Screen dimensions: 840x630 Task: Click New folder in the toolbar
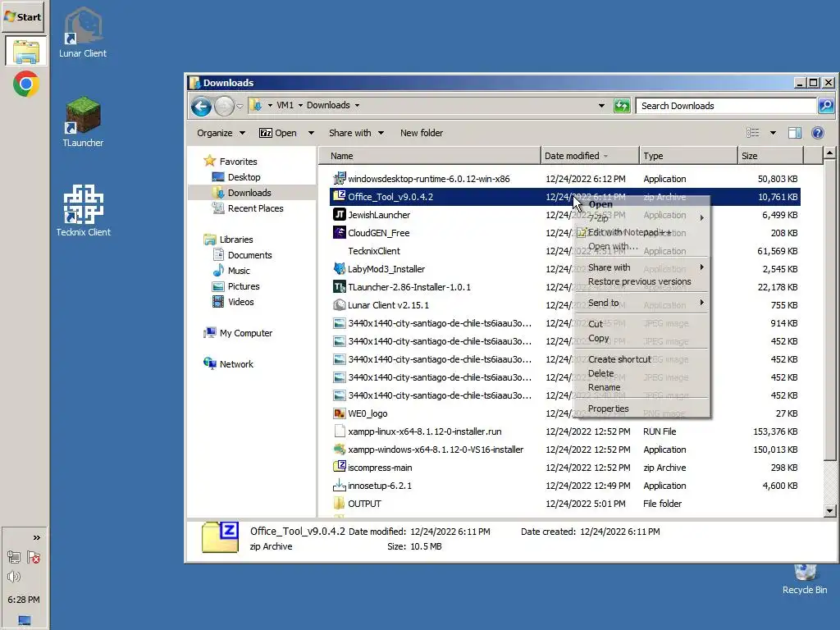pyautogui.click(x=422, y=133)
